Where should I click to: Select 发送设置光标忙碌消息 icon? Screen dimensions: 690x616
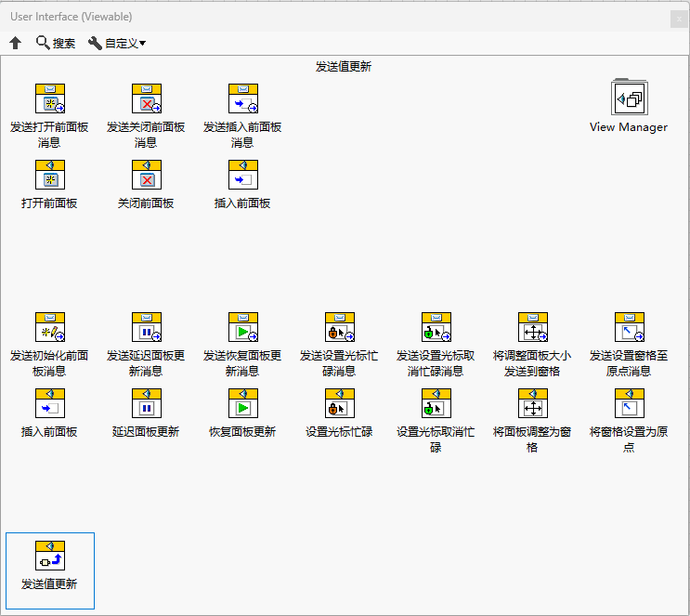[x=340, y=327]
